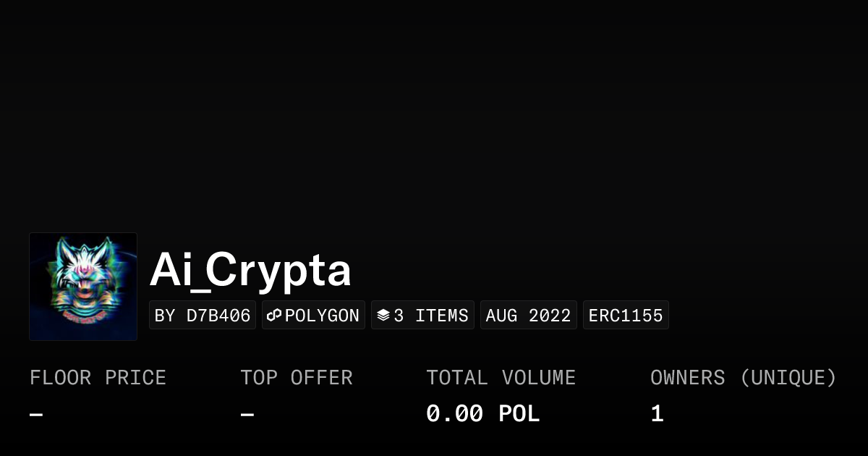This screenshot has width=868, height=456.
Task: Select the owners count value 1
Action: (x=656, y=413)
